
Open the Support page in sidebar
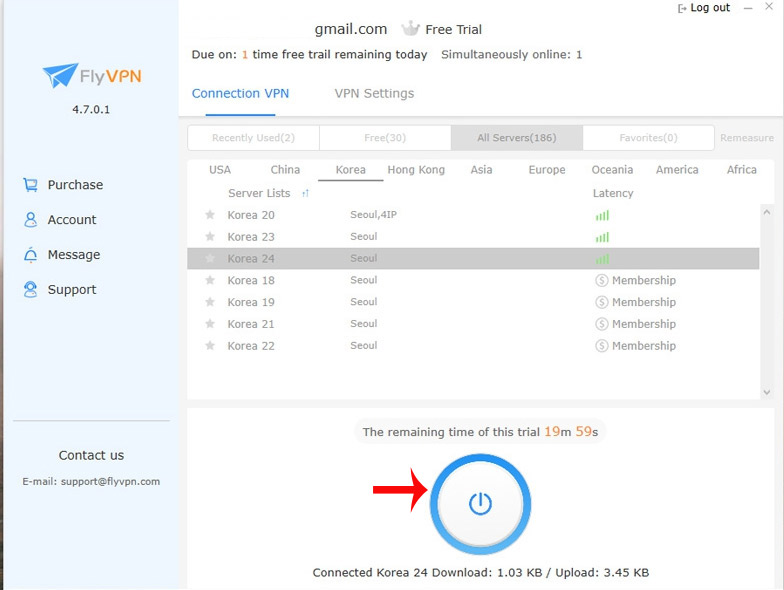pyautogui.click(x=60, y=290)
